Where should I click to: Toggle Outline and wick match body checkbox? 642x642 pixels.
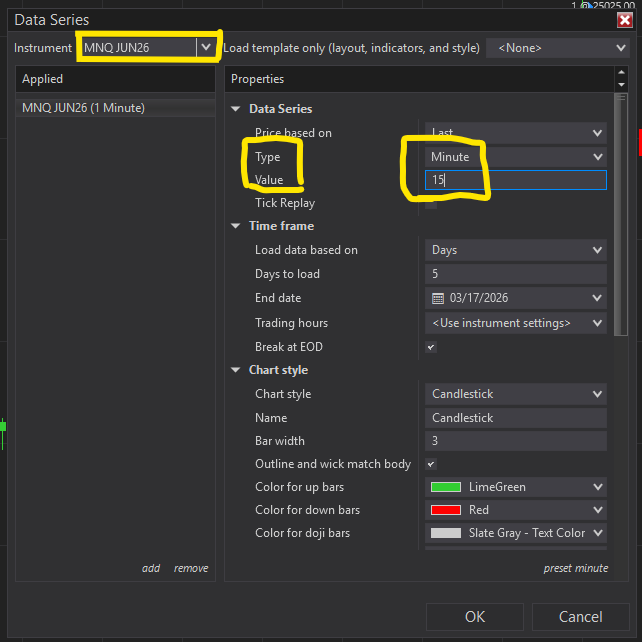click(431, 464)
